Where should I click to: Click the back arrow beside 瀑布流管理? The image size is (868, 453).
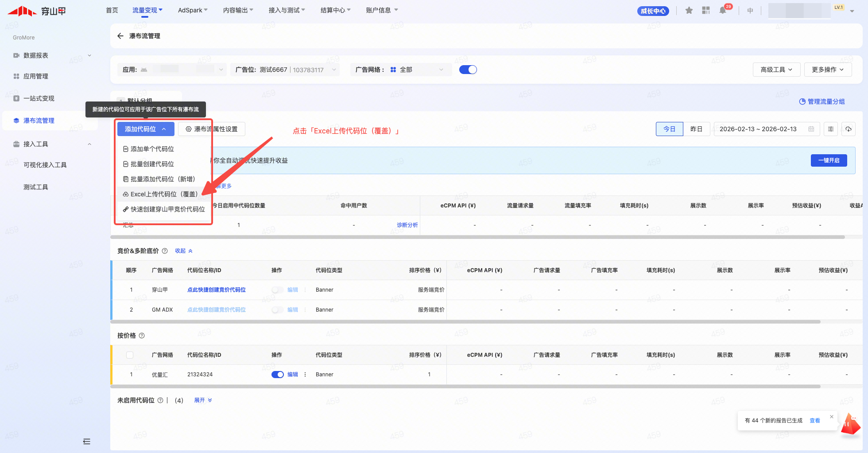click(120, 36)
